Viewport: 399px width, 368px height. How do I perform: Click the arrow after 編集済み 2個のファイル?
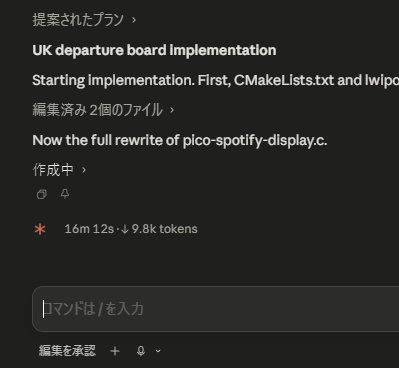click(x=172, y=110)
